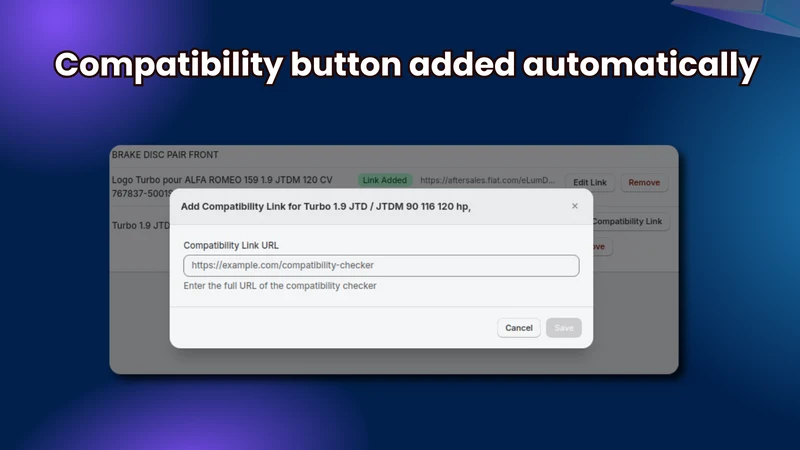Click the green Link Added badge
Image resolution: width=800 pixels, height=450 pixels.
(x=385, y=180)
